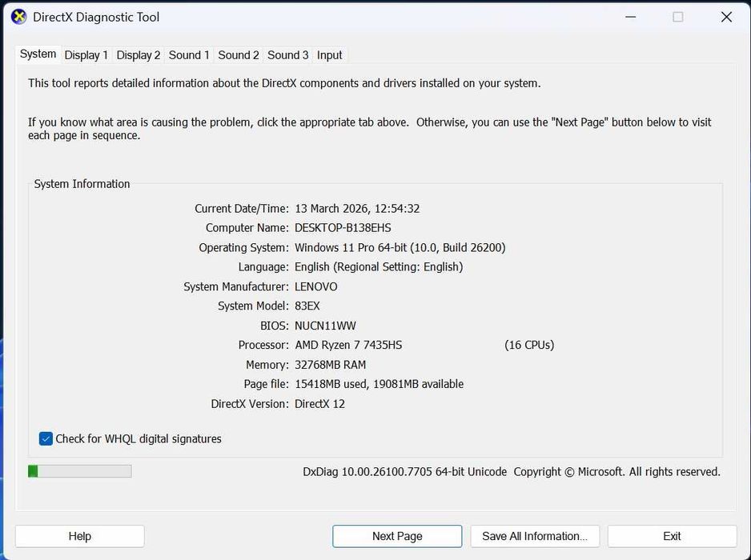Close the DirectX Diagnostic Tool window
The height and width of the screenshot is (560, 751).
[726, 18]
